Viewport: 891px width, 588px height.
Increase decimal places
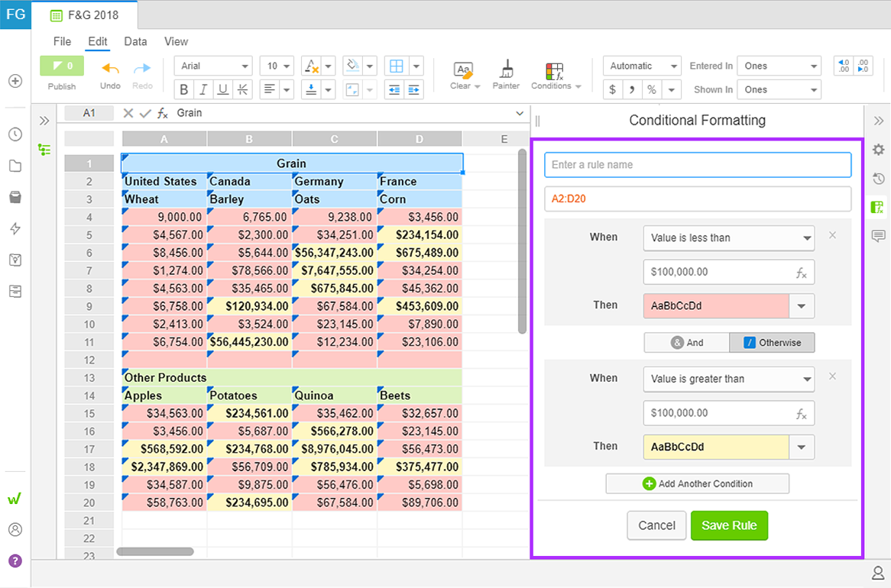point(863,66)
